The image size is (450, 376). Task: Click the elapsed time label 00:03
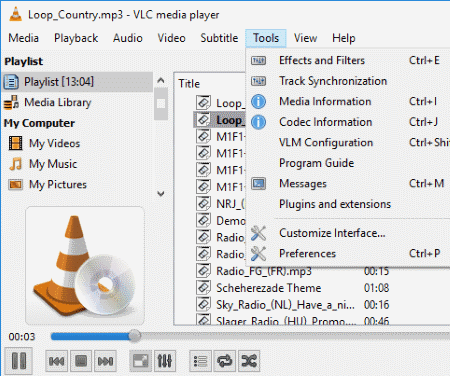click(x=22, y=337)
